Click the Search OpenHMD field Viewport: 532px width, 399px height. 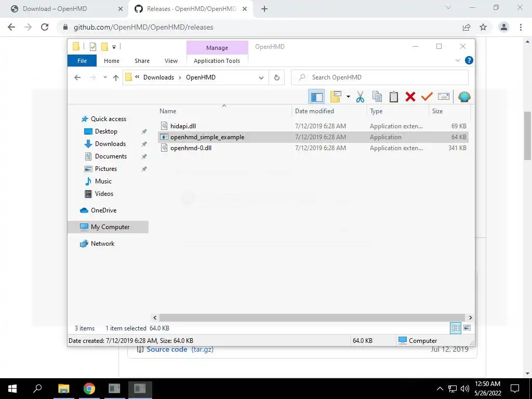(380, 77)
